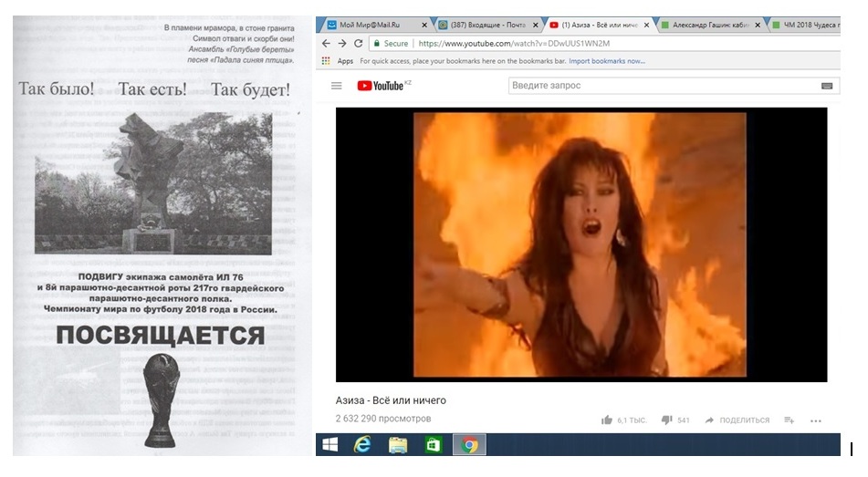Switch to Chrome taskbar icon
The height and width of the screenshot is (477, 868).
pos(469,445)
